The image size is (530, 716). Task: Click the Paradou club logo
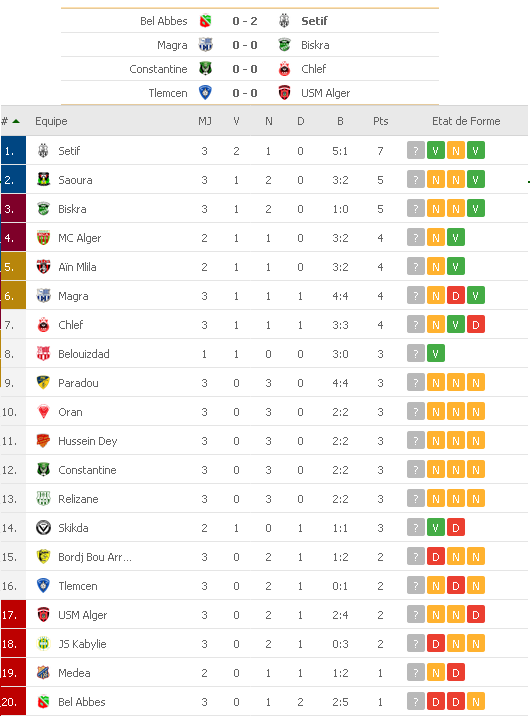click(x=43, y=383)
